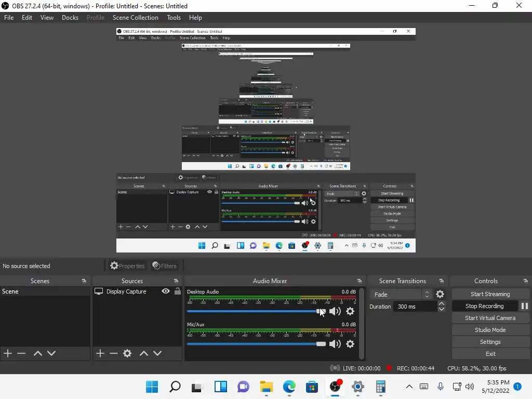Open source properties gear in Sources panel
The image size is (532, 399).
pyautogui.click(x=127, y=353)
